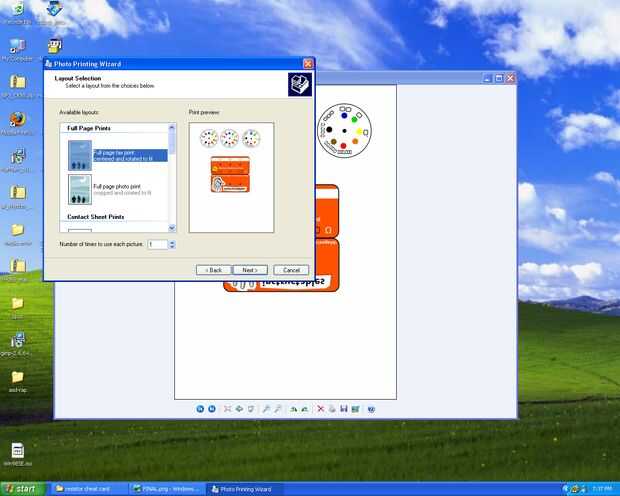Click the Next button in wizard
620x496 pixels.
click(x=250, y=270)
